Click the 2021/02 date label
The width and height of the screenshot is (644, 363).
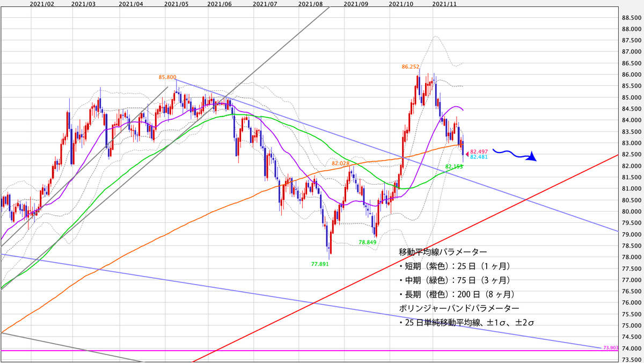pos(42,4)
